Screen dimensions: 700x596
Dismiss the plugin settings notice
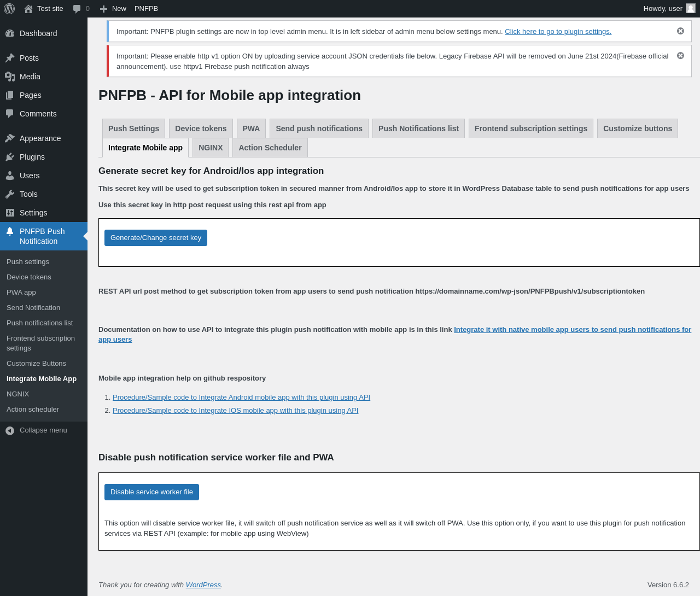pyautogui.click(x=680, y=31)
